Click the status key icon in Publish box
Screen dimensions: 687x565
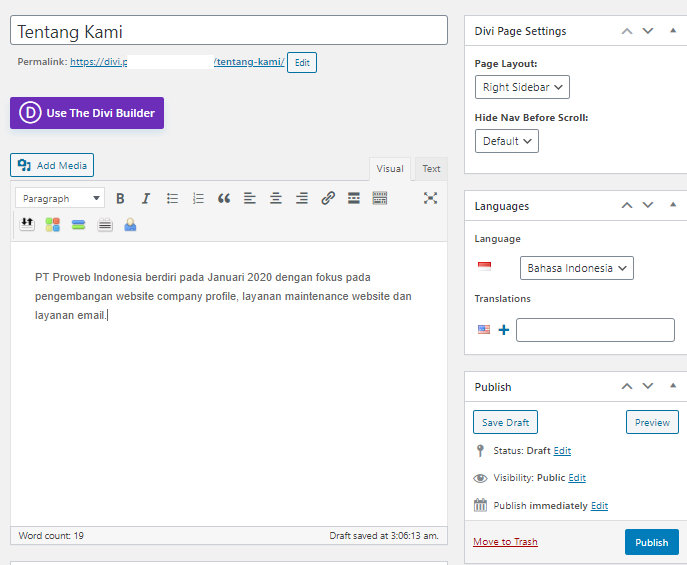click(480, 450)
